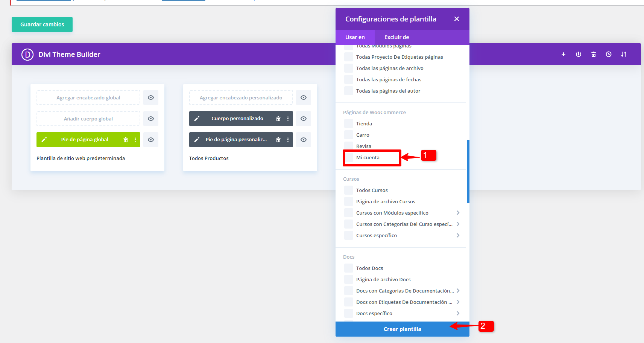The width and height of the screenshot is (644, 343).
Task: Expand Cursos con Módulos específico chevron
Action: 458,213
